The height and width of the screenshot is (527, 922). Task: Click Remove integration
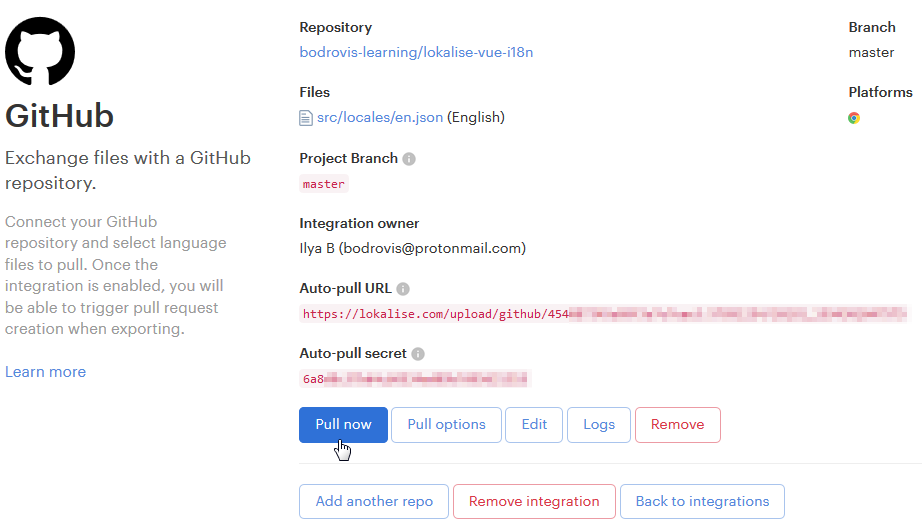(x=534, y=501)
